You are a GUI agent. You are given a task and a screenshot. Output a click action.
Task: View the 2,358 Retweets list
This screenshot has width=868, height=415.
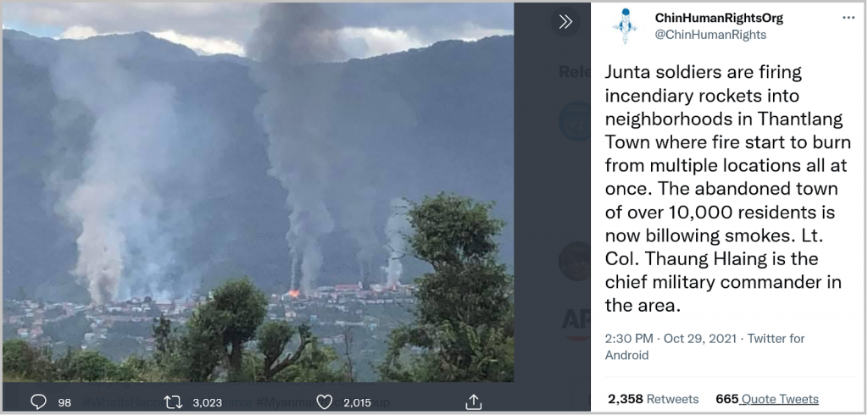click(x=654, y=399)
